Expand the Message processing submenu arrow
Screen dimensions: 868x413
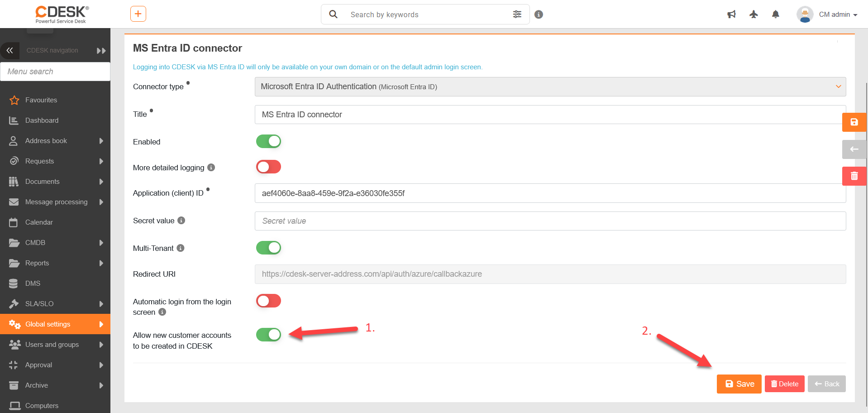[x=101, y=202]
